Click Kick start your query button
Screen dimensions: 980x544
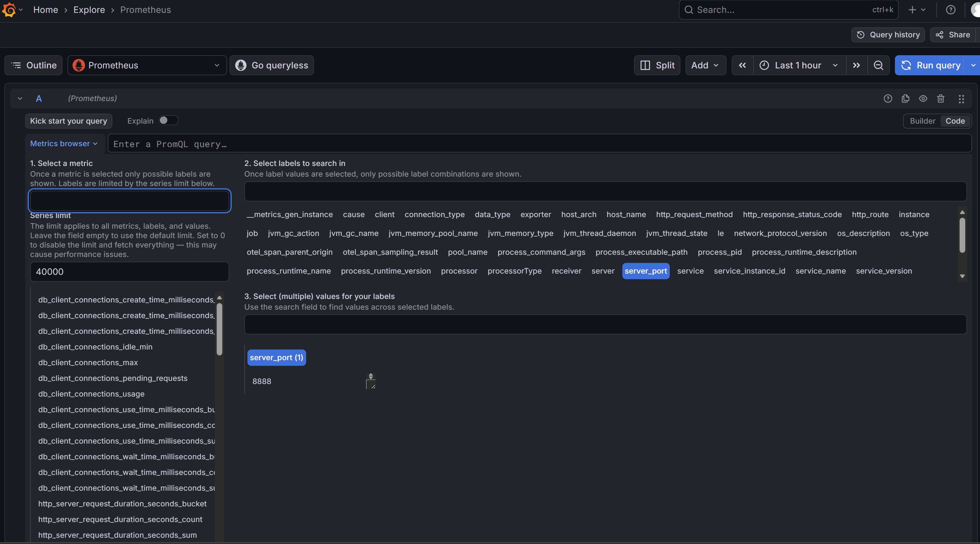coord(69,121)
